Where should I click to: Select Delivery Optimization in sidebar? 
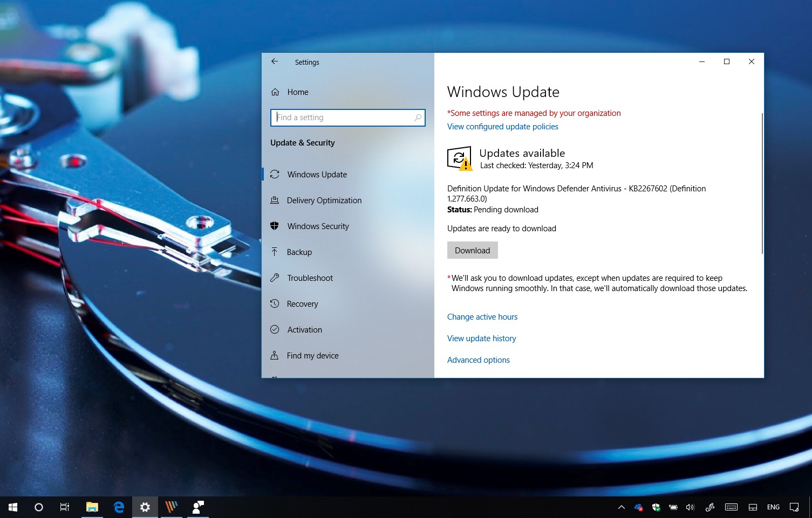pyautogui.click(x=348, y=200)
